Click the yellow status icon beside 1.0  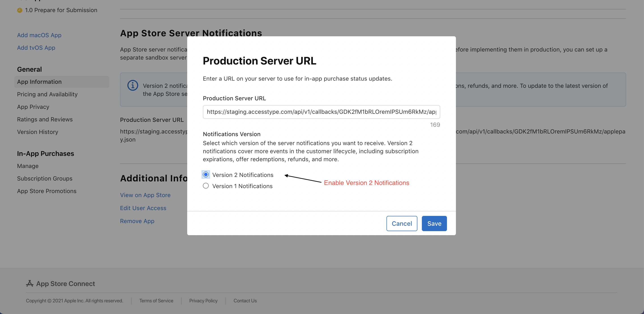pyautogui.click(x=19, y=10)
